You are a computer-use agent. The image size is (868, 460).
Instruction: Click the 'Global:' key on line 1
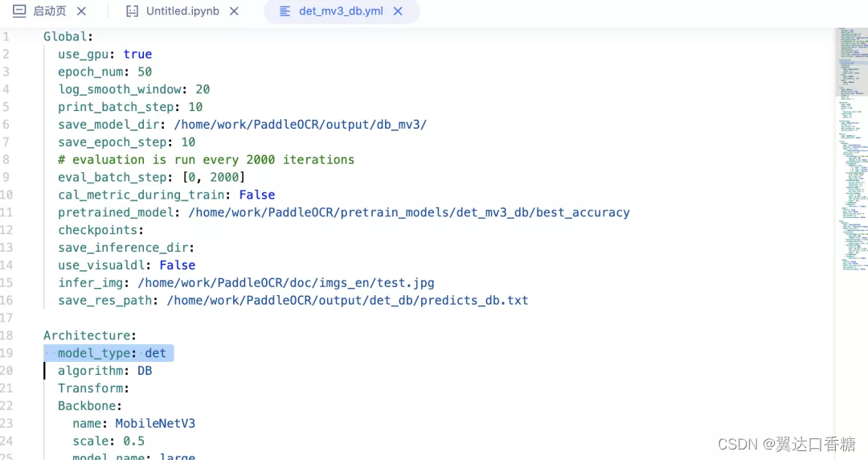coord(68,36)
